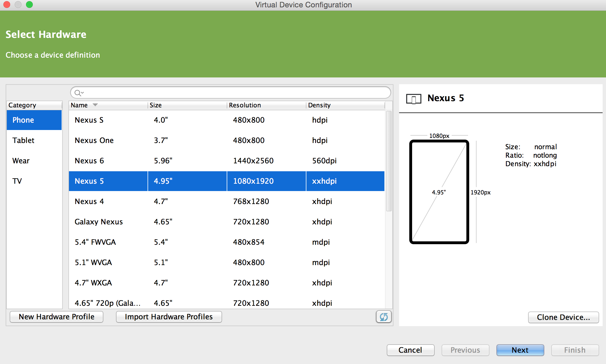Sort by the Density column header
Screen dimensions: 606x364
345,105
